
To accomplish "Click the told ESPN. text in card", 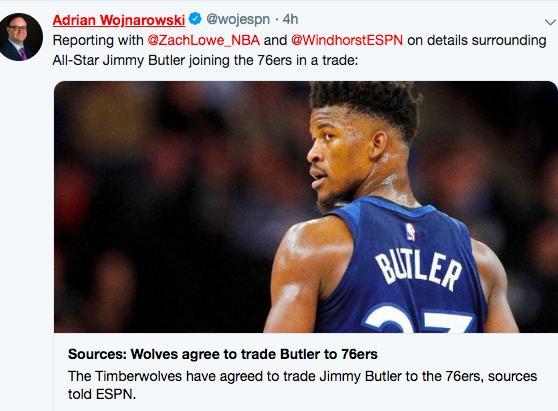I will point(102,394).
